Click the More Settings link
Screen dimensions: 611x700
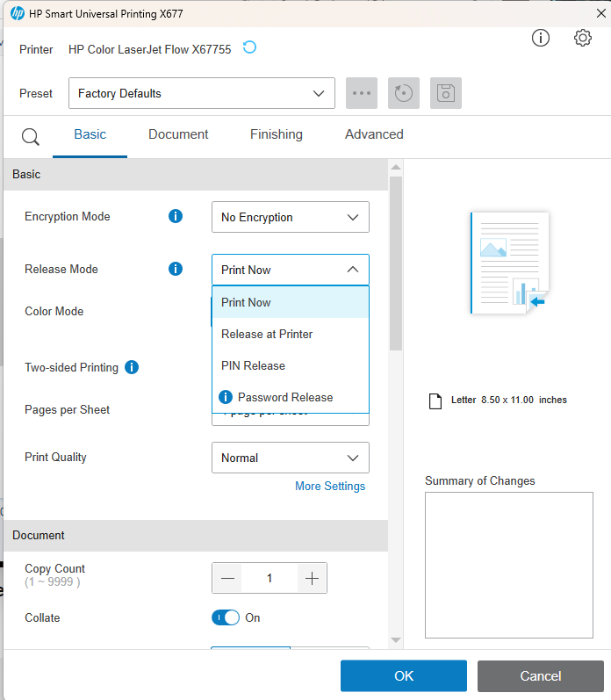coord(330,487)
